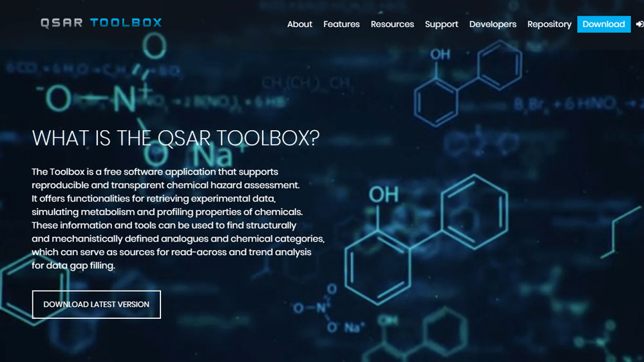Click the heading 'WHAT IS THE QSAR TOOLBOX?'
Viewport: 644px width, 362px height.
point(176,138)
